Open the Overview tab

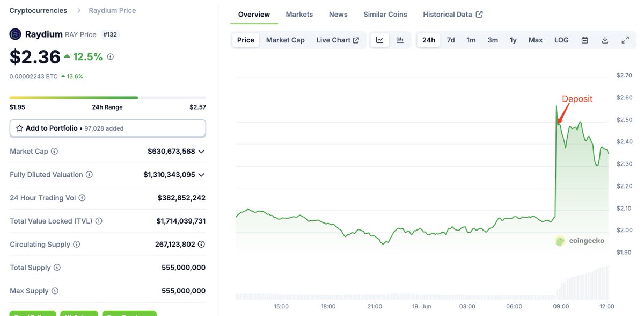click(254, 15)
